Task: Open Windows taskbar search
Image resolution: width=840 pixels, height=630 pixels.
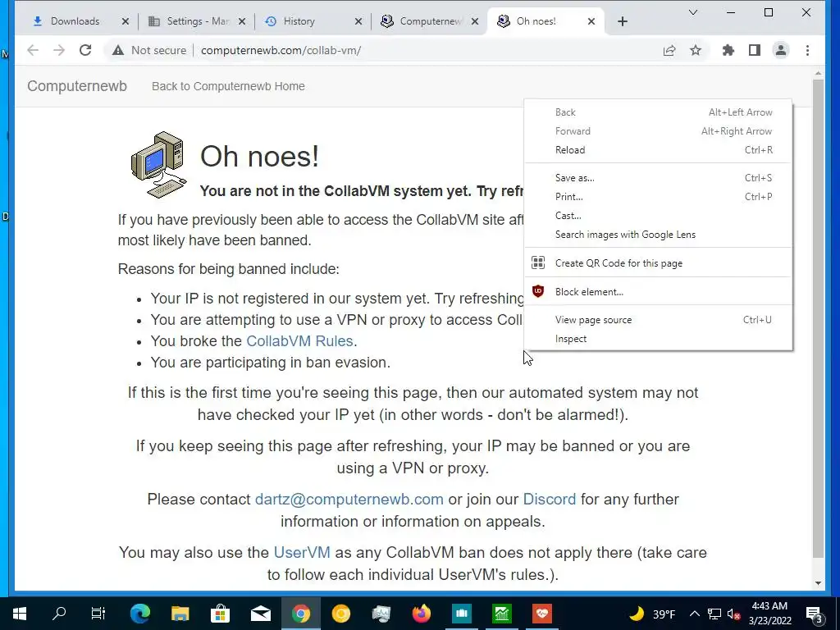Action: pyautogui.click(x=59, y=613)
